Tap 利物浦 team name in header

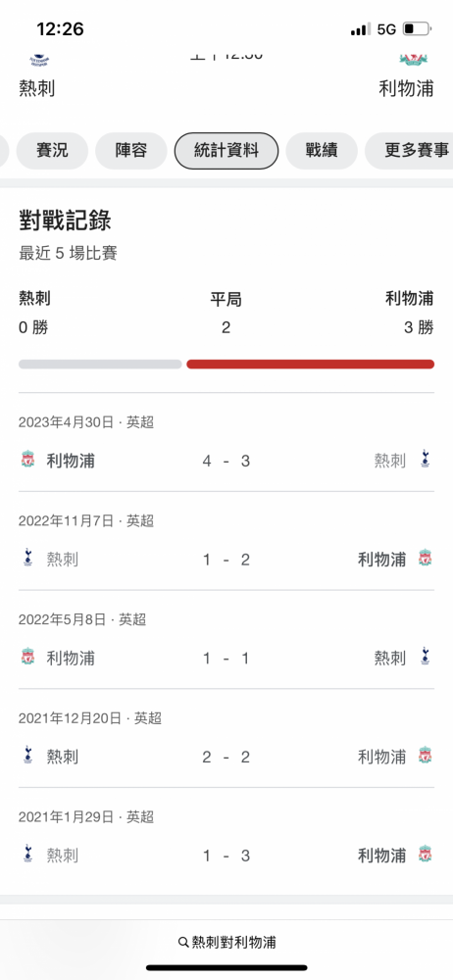tap(406, 88)
